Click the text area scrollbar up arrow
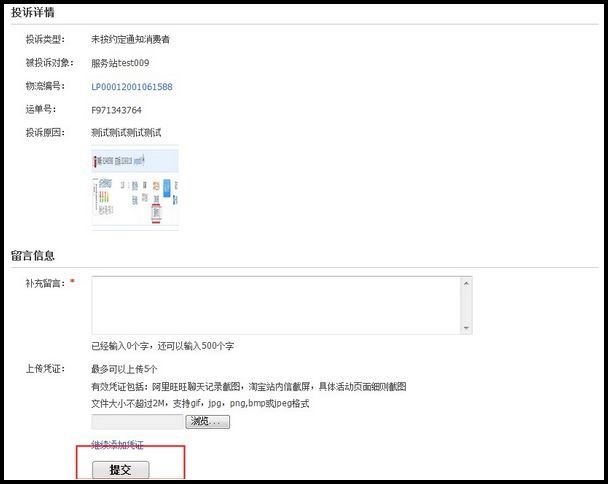Viewport: 608px width, 484px height. click(x=466, y=284)
